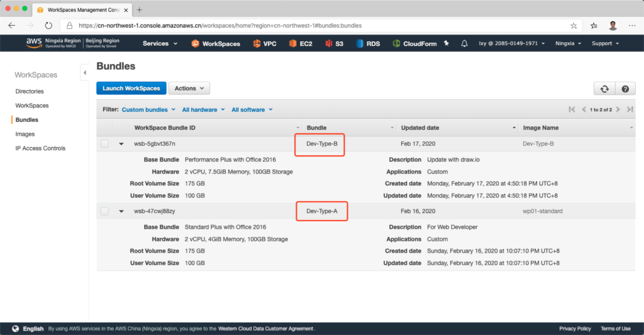Collapse details of Dev-Type-A bundle row
The image size is (644, 335).
(121, 211)
